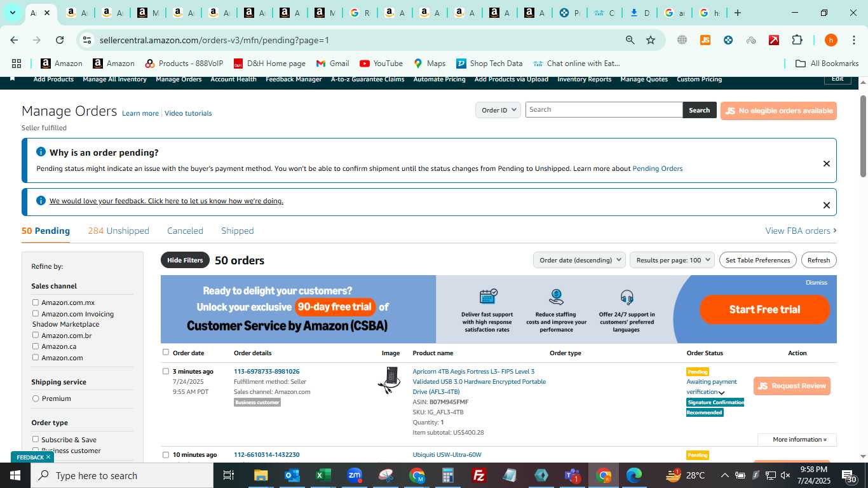Click the order search input field
The image size is (868, 488).
604,110
